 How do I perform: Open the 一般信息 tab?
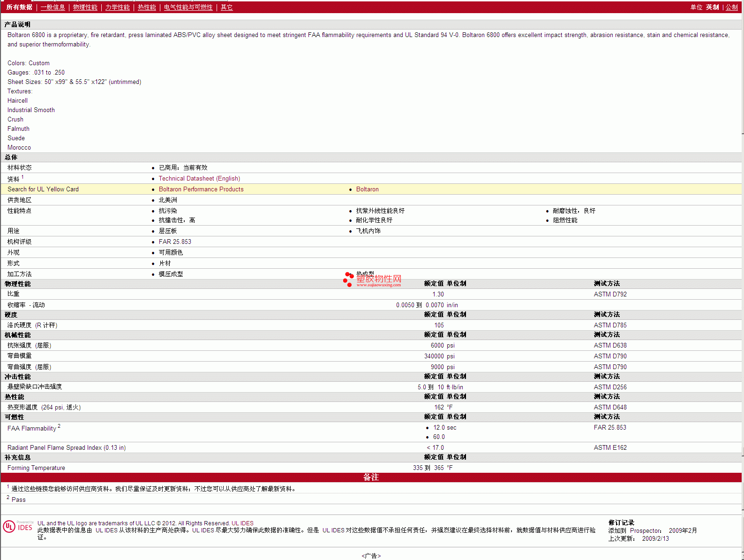tap(53, 8)
